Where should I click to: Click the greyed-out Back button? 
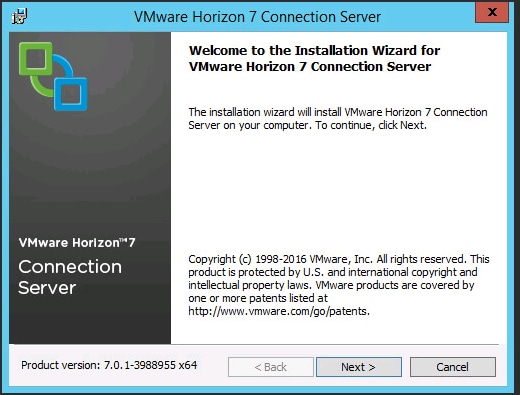pyautogui.click(x=271, y=367)
